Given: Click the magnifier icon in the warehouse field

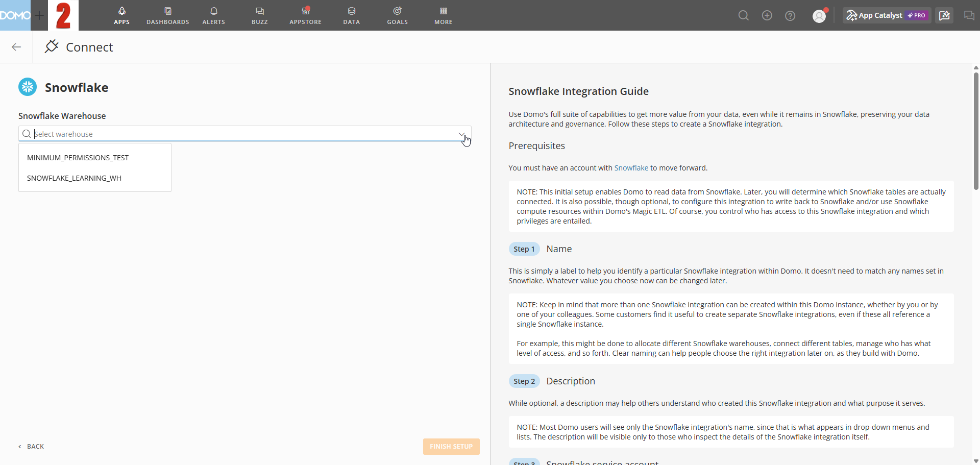Looking at the screenshot, I should click(27, 134).
